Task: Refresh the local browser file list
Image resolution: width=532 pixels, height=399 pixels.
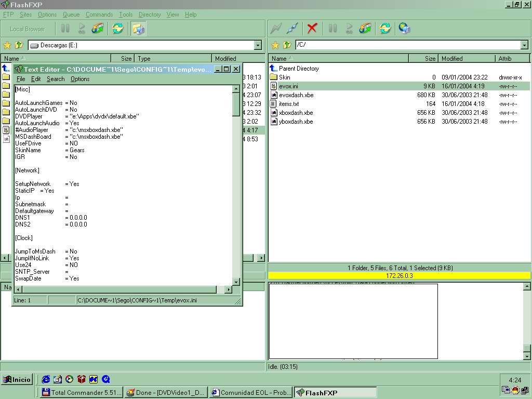Action: click(118, 28)
